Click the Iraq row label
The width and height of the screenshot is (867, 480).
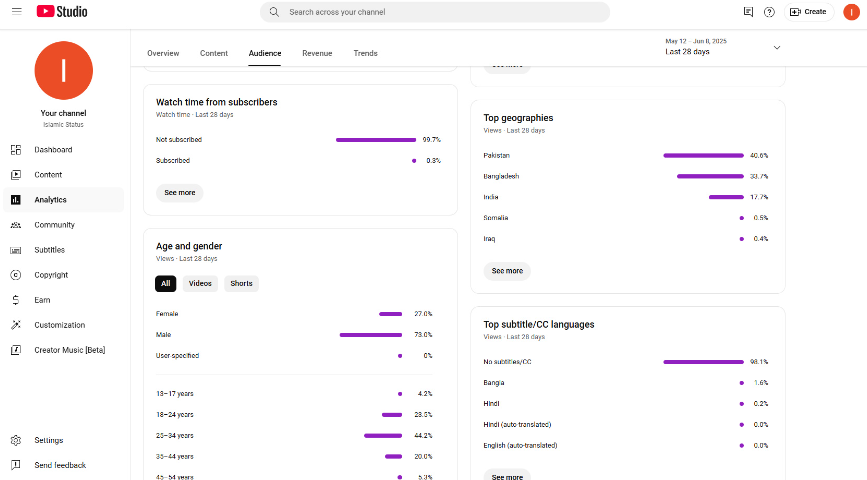[x=489, y=239]
